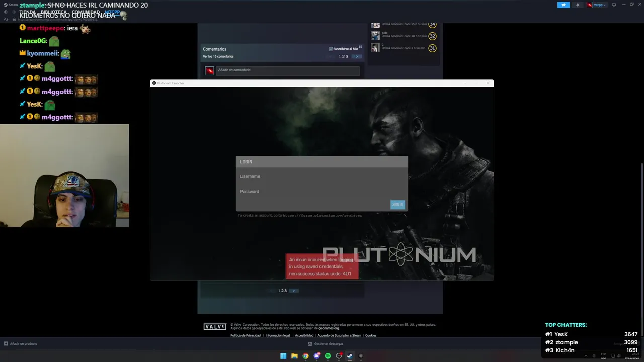Click marttpeepo's name in stream chat

point(46,28)
